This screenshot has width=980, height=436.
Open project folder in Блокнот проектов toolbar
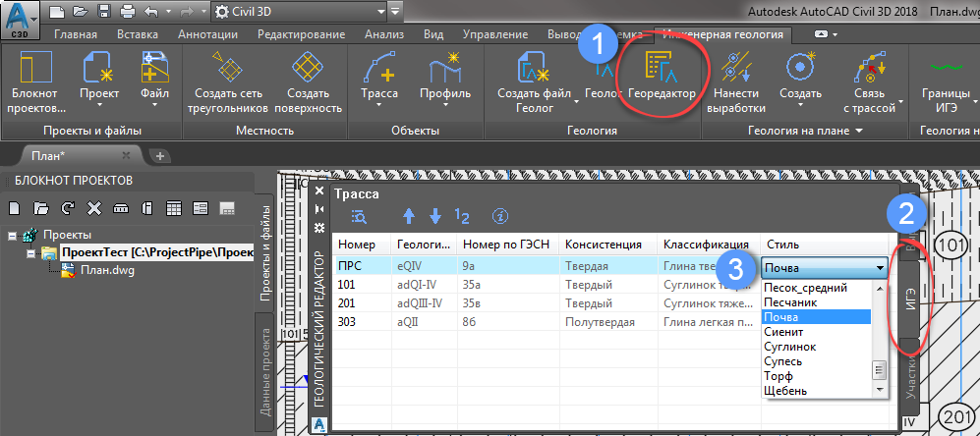(41, 207)
